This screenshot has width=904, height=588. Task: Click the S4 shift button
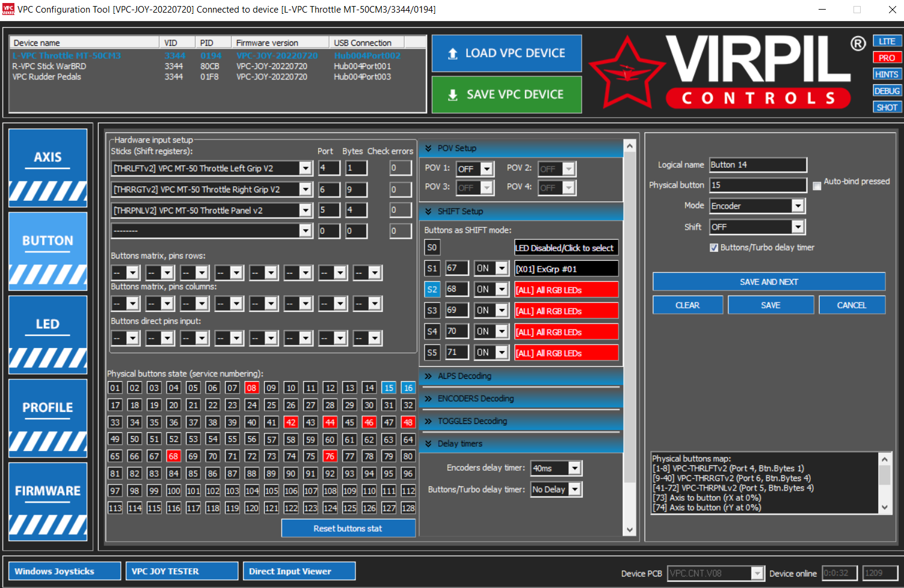[432, 332]
